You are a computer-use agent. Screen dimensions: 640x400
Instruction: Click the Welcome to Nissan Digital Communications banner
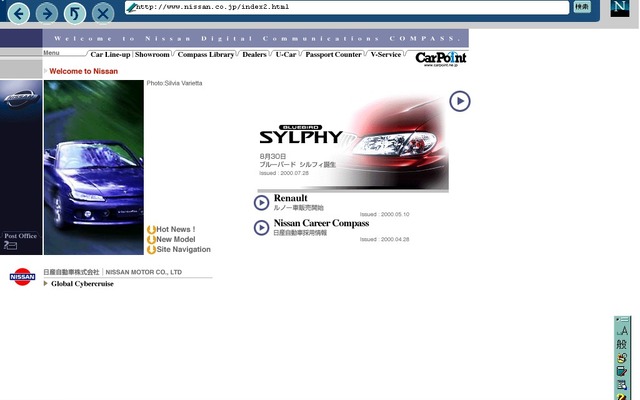(256, 38)
